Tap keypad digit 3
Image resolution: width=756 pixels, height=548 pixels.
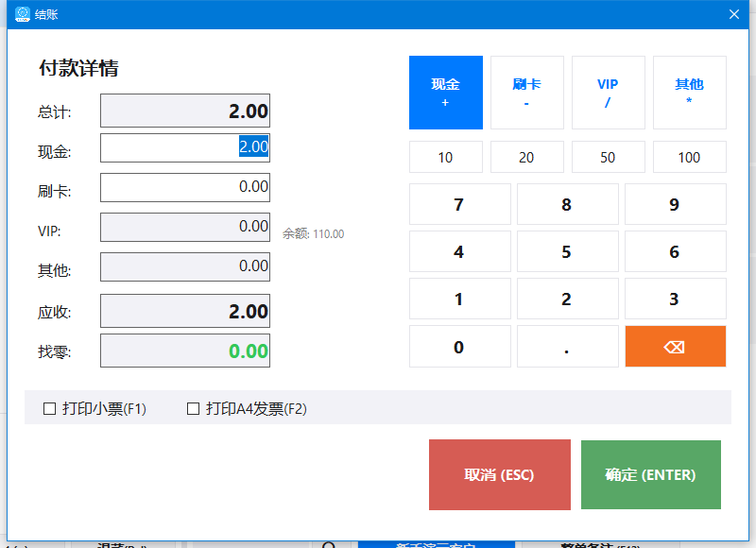tap(675, 299)
